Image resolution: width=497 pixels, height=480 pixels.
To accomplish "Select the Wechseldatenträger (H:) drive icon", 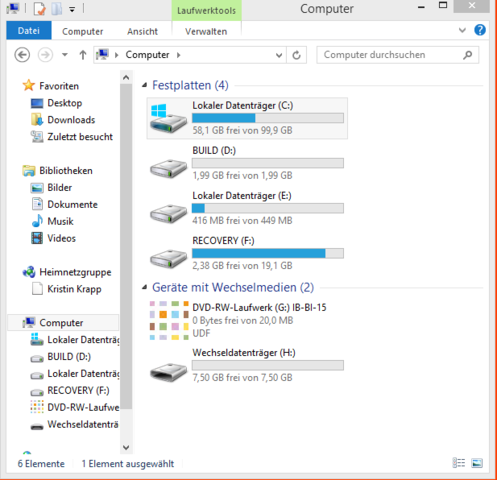I will click(x=168, y=371).
